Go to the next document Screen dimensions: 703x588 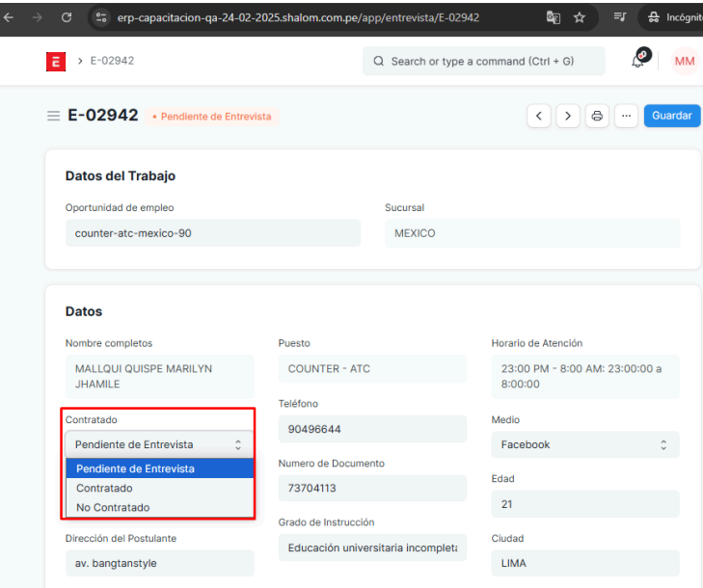567,116
